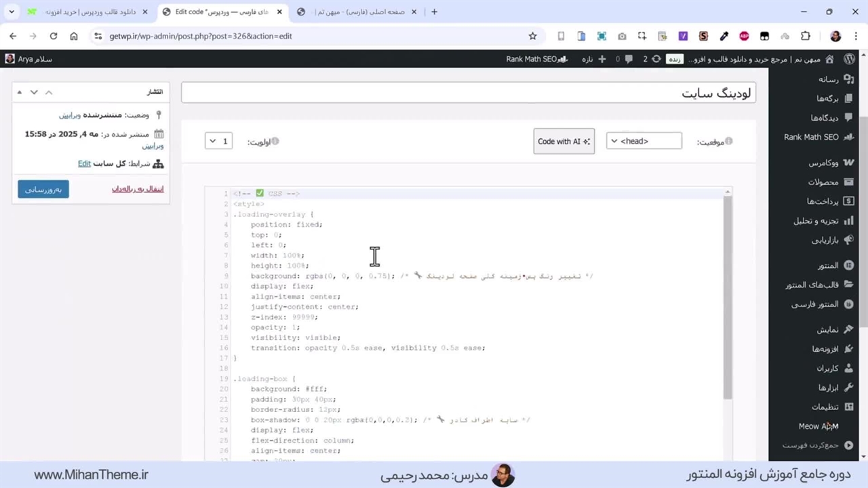This screenshot has width=868, height=488.
Task: Go to browser home page
Action: pos(74,36)
